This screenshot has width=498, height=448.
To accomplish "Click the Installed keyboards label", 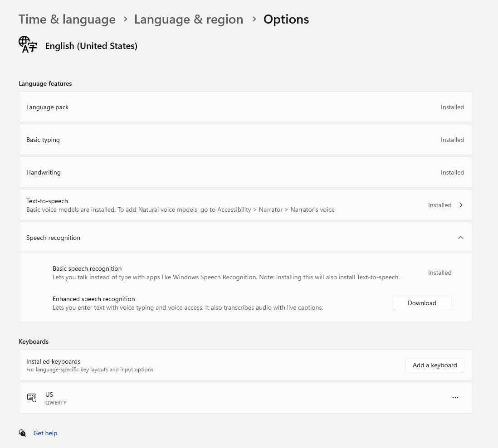I will tap(54, 362).
